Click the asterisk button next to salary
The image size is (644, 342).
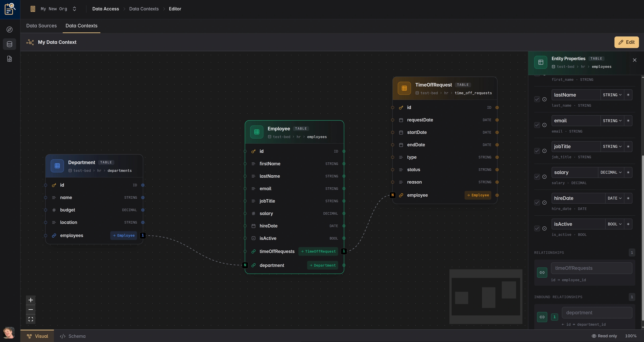628,173
